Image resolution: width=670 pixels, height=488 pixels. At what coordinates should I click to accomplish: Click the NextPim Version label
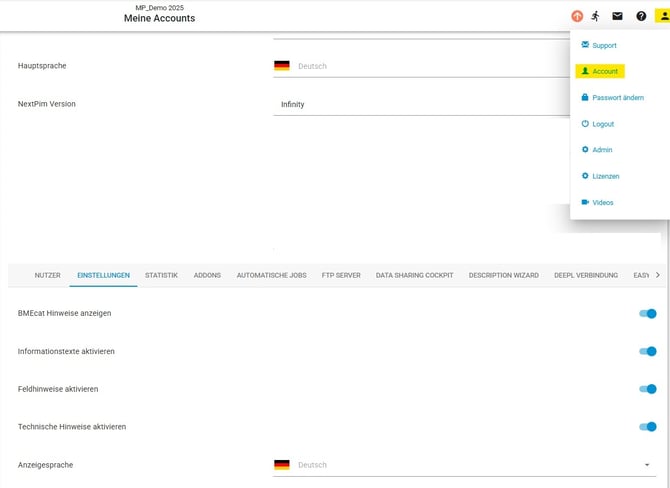[47, 104]
